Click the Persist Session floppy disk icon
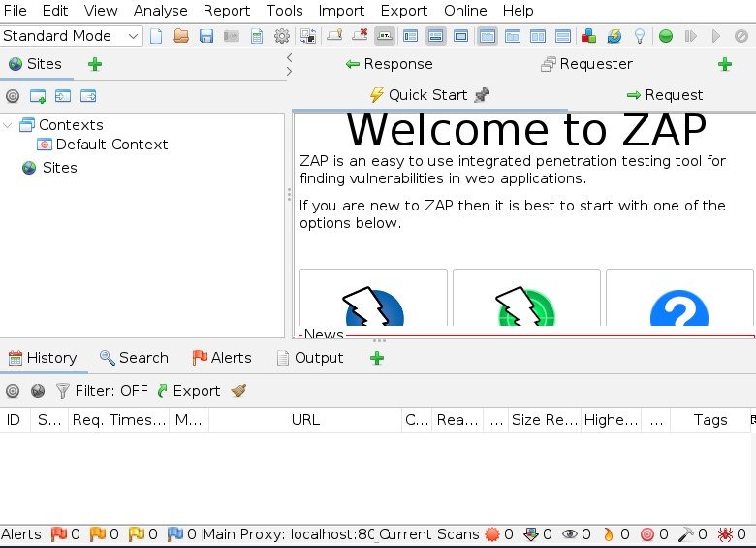This screenshot has height=548, width=756. point(206,36)
